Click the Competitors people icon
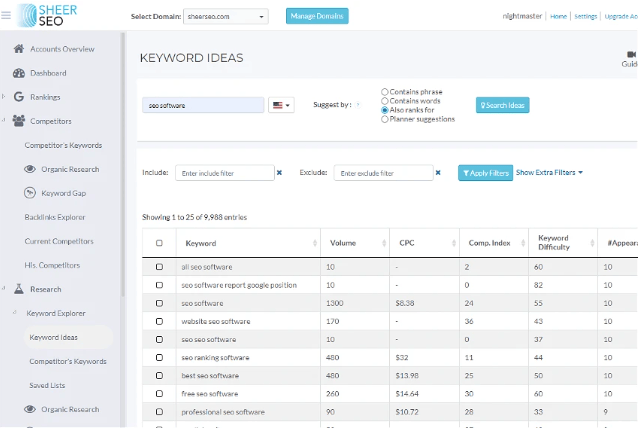 click(x=19, y=121)
